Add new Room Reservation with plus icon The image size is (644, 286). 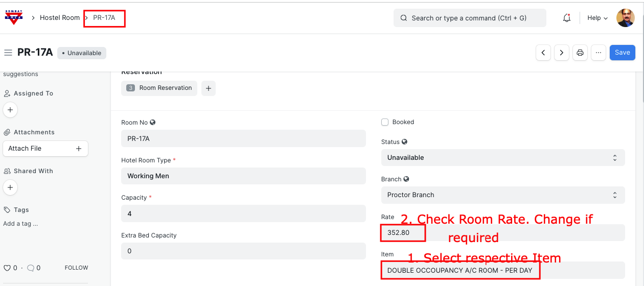208,88
